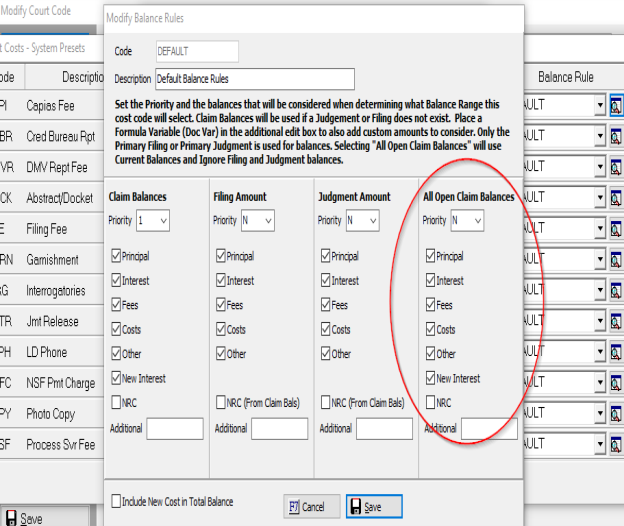
Task: Click the Description text field
Action: [254, 78]
